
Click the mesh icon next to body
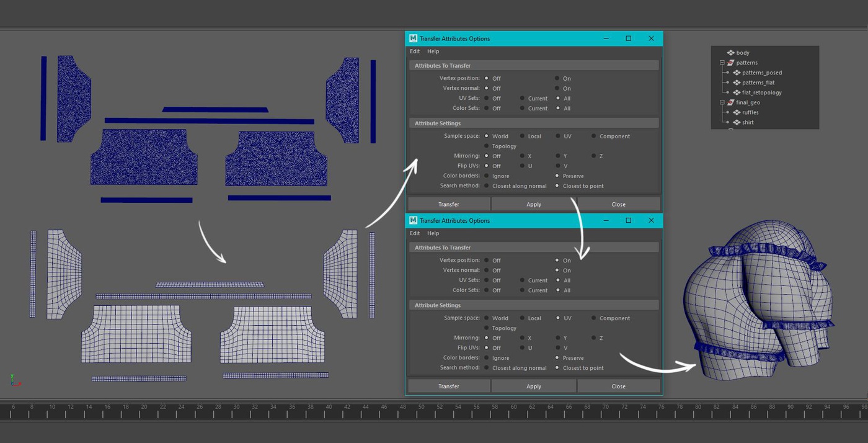tap(730, 53)
